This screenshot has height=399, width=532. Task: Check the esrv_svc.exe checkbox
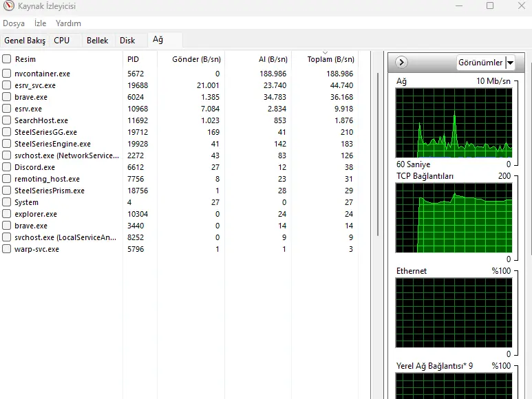[6, 85]
